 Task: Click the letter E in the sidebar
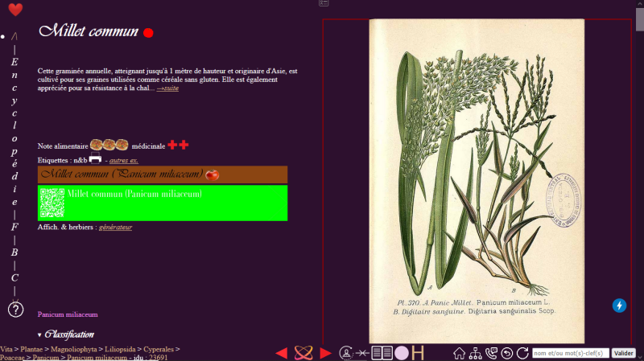tap(14, 62)
